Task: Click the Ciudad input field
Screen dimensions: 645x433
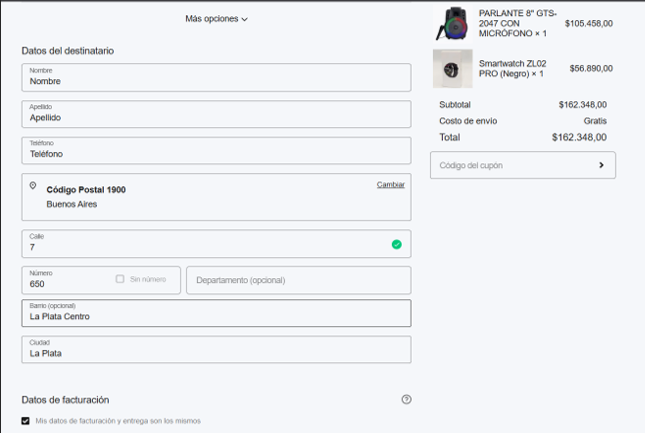Action: tap(216, 350)
